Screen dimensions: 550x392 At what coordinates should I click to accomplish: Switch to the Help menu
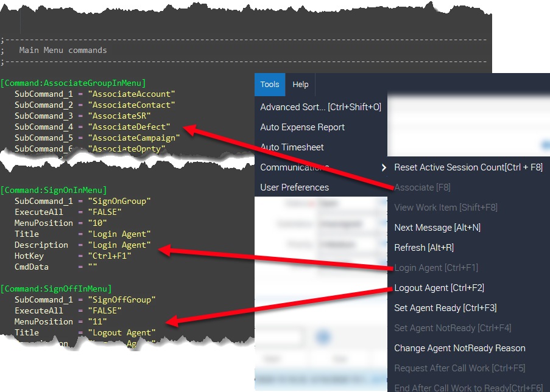300,84
